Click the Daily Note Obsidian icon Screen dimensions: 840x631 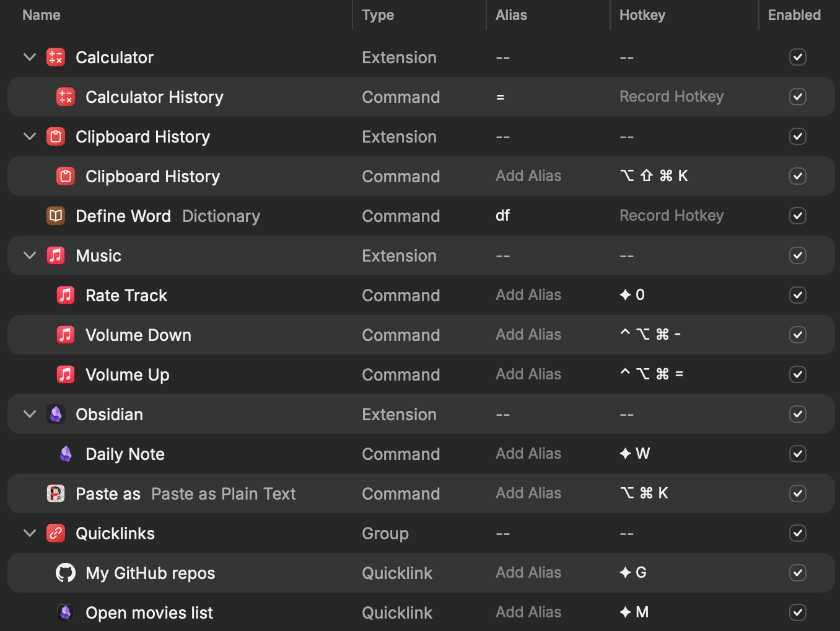pos(66,454)
